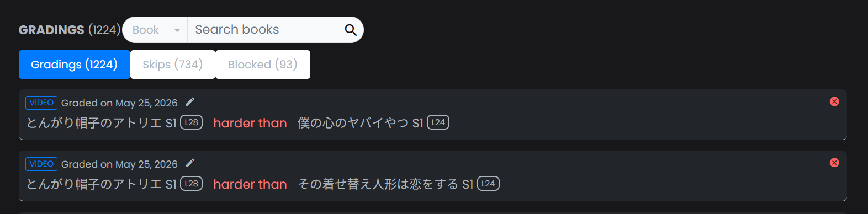
Task: Open the Book type dropdown
Action: pos(155,30)
